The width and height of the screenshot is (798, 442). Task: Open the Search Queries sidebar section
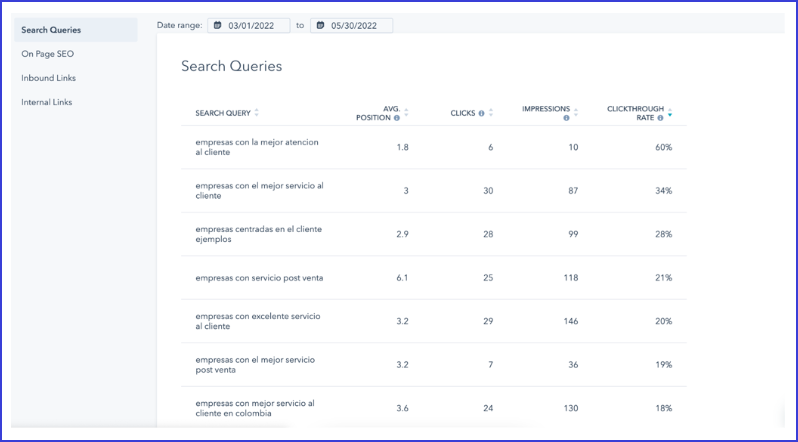tap(76, 30)
